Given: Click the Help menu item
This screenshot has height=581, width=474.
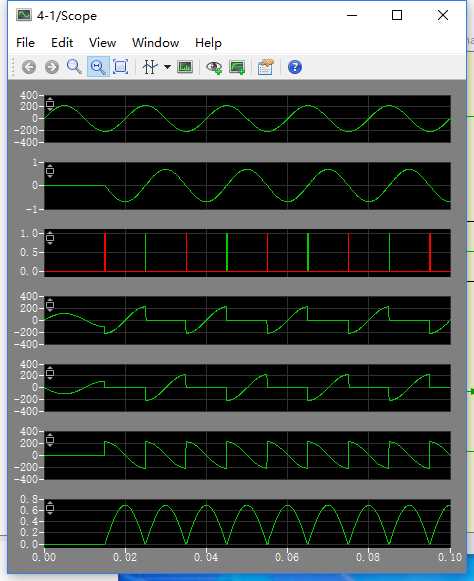Looking at the screenshot, I should coord(208,43).
